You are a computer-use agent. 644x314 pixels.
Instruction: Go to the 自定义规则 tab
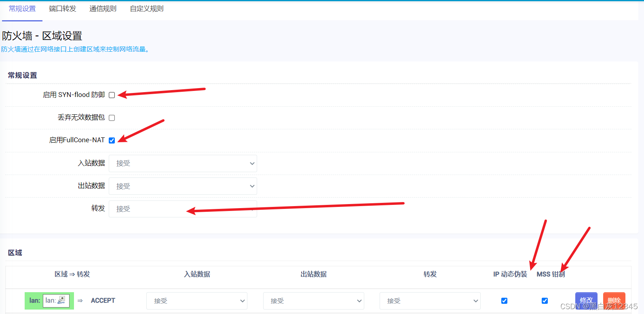click(x=147, y=9)
